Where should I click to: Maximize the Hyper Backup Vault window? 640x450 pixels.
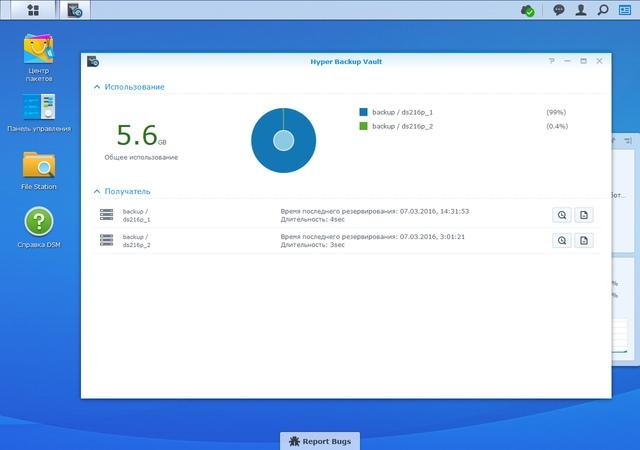583,61
